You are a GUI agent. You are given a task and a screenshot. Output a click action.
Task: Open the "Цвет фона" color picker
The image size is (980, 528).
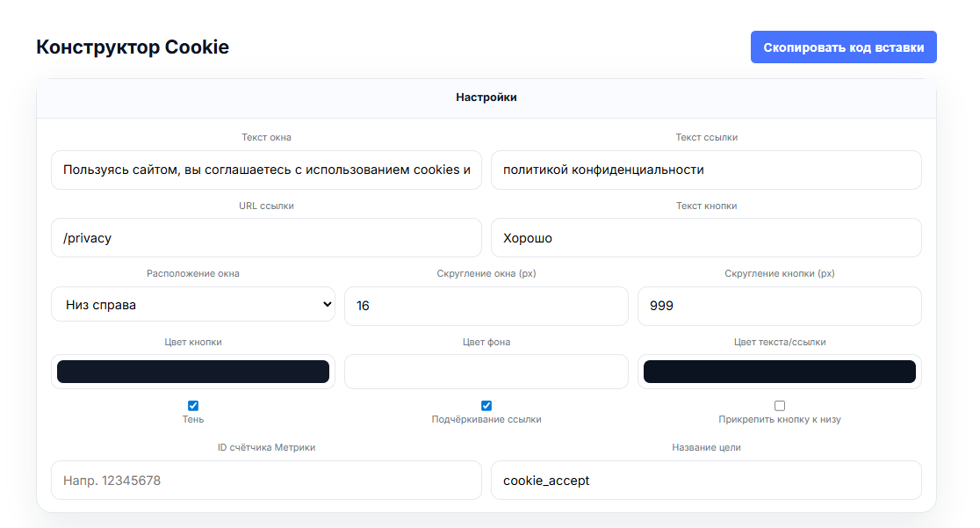tap(486, 372)
